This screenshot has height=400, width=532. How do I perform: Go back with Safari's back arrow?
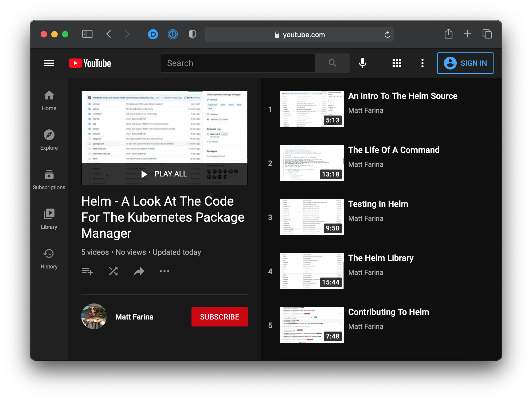[x=109, y=34]
